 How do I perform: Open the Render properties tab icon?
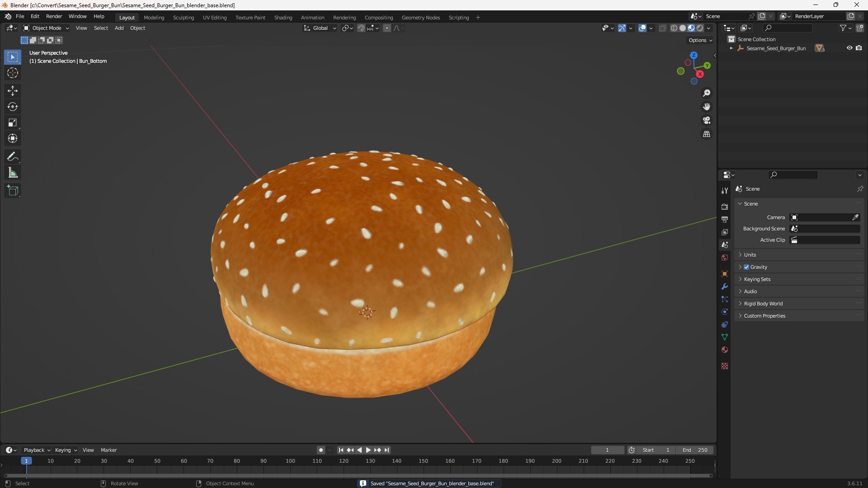click(x=725, y=206)
